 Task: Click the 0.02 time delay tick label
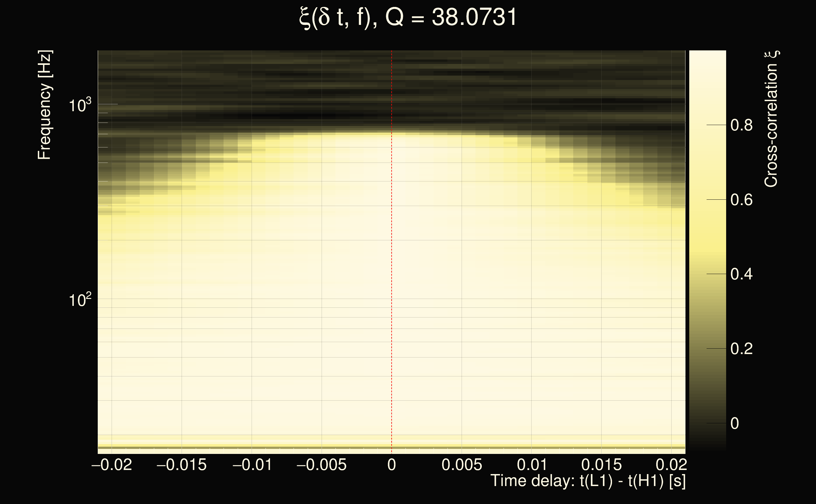(x=671, y=465)
